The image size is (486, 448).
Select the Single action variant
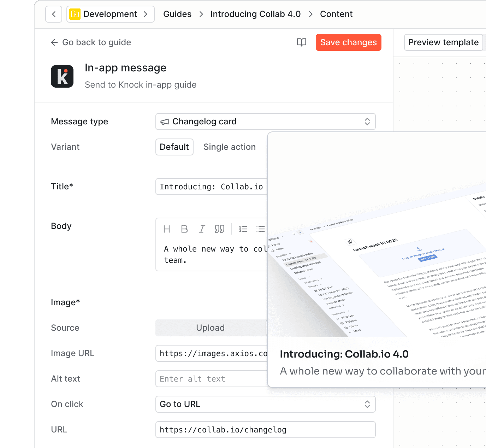pyautogui.click(x=230, y=147)
